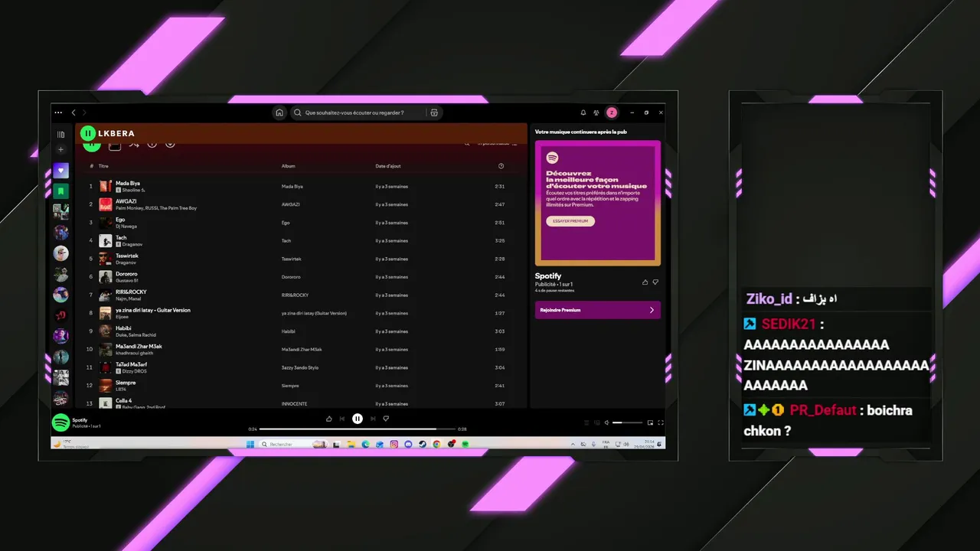Expand the library sidebar
Screen dimensions: 980x551
61,134
